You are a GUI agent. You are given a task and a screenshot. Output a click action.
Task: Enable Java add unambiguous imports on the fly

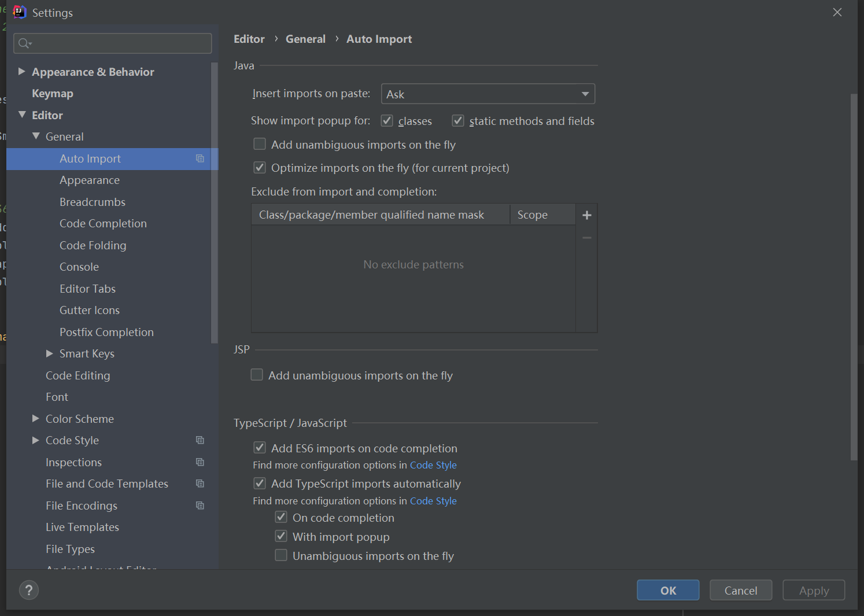click(x=260, y=144)
